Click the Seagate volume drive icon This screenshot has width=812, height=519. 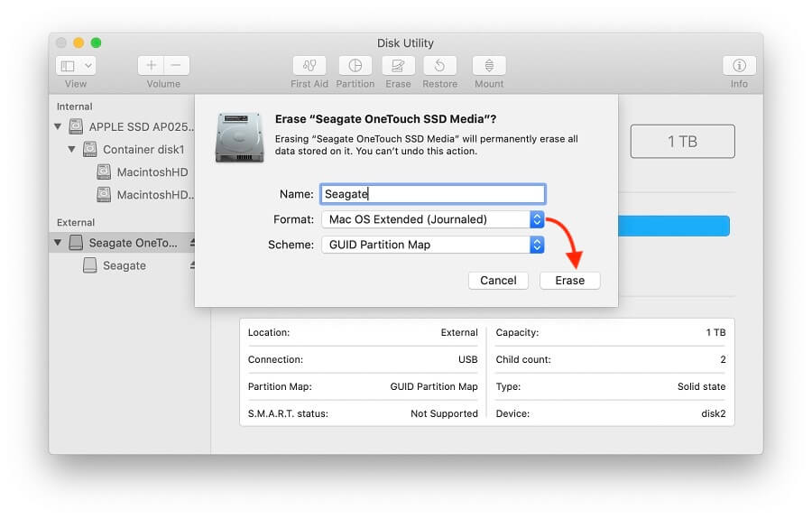point(89,265)
